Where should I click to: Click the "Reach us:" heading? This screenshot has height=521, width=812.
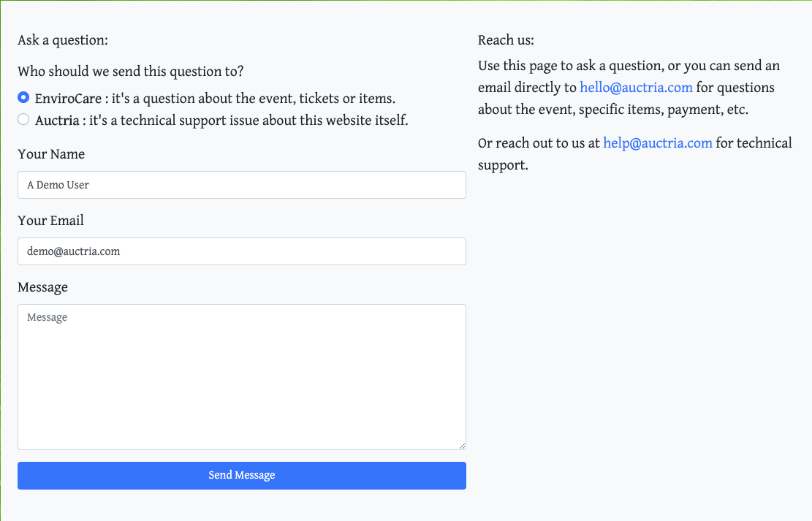tap(506, 40)
